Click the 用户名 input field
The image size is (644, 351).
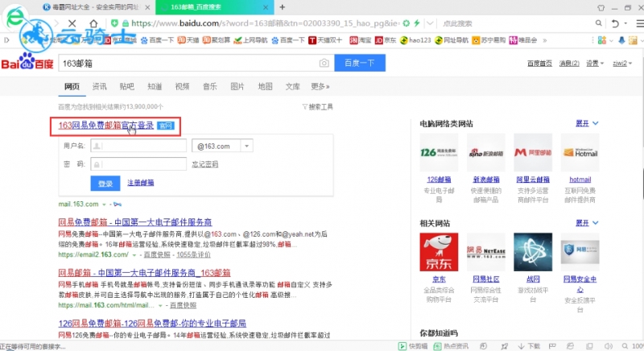pyautogui.click(x=138, y=146)
